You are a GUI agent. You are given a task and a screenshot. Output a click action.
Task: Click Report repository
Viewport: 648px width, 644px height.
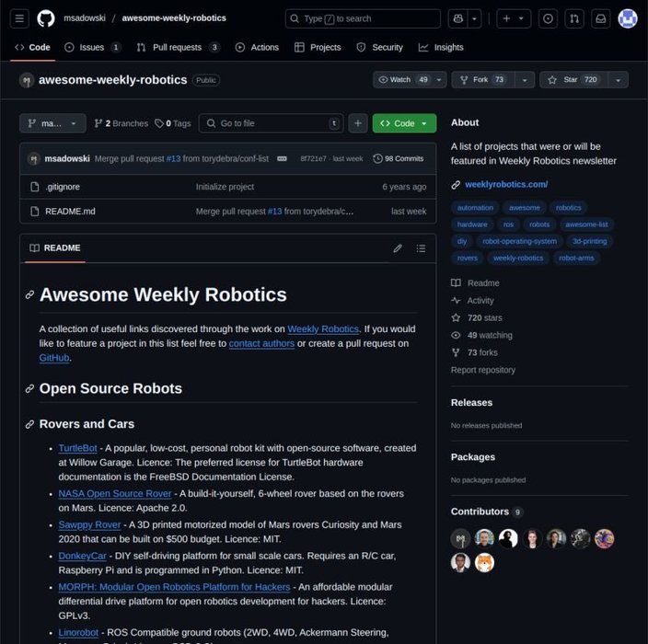(482, 370)
